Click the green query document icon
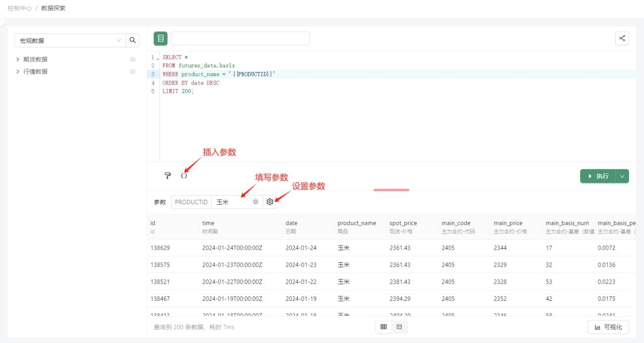The width and height of the screenshot is (644, 343). pyautogui.click(x=161, y=39)
